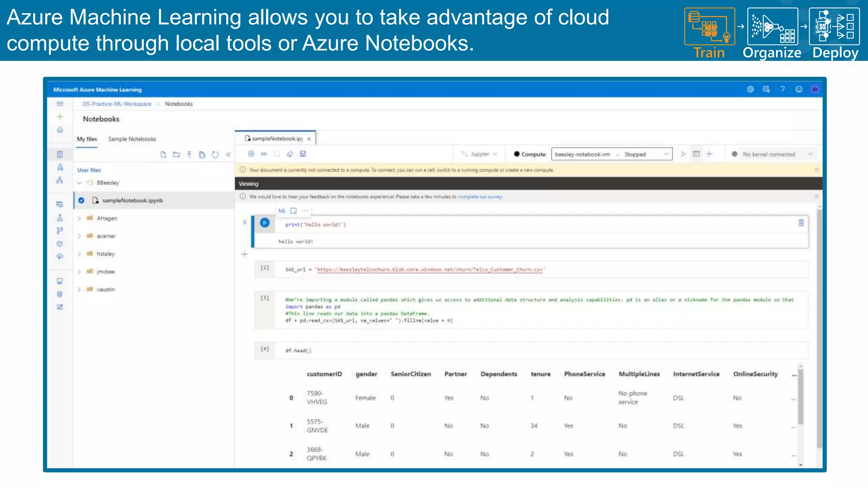Collapse the file explorer panel
Image resolution: width=868 pixels, height=488 pixels.
click(x=228, y=155)
